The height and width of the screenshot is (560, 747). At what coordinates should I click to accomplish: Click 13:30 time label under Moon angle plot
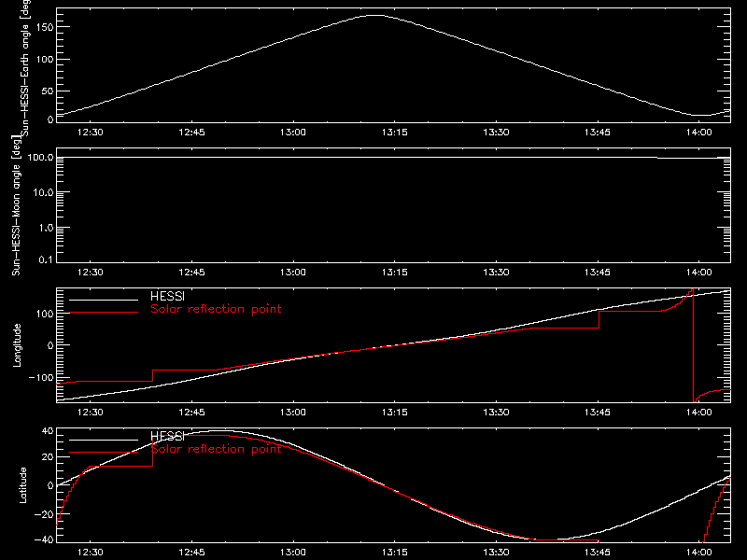pyautogui.click(x=496, y=272)
